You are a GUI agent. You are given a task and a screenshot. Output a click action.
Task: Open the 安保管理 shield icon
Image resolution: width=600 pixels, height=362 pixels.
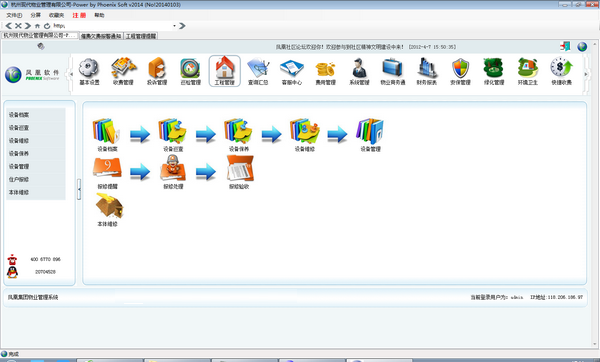point(460,68)
